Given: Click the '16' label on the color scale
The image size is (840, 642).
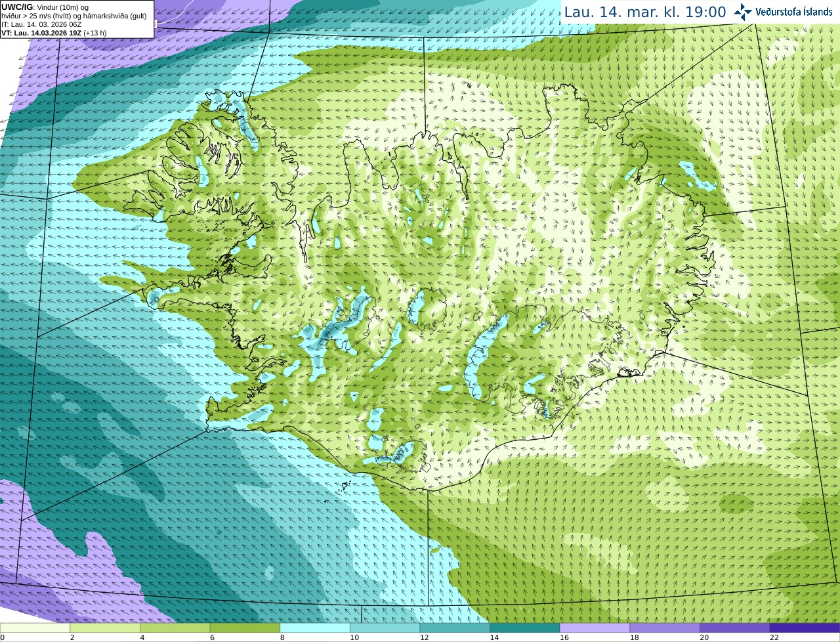Looking at the screenshot, I should [564, 637].
